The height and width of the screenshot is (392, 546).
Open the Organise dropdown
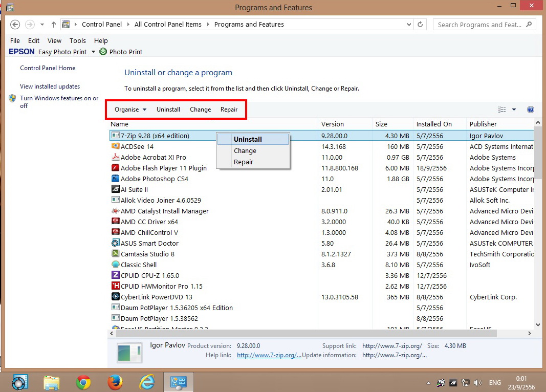click(x=130, y=110)
